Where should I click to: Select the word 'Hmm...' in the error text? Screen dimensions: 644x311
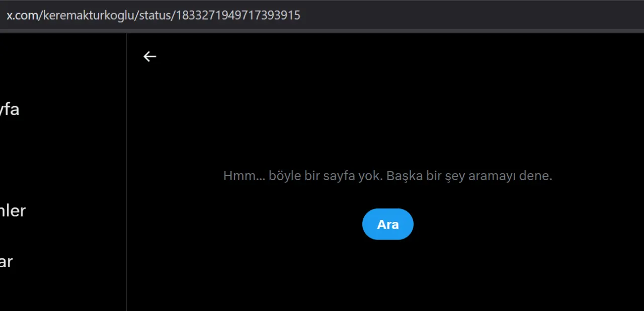pos(244,176)
